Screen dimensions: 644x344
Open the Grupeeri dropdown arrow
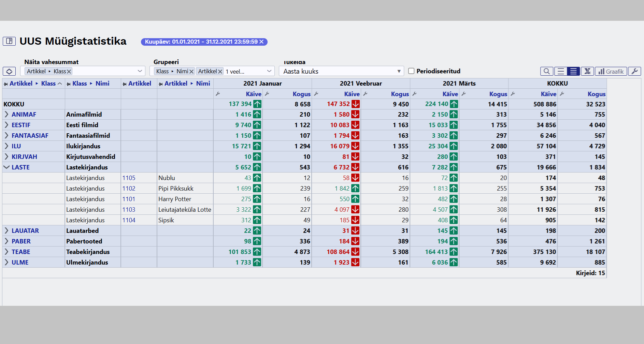click(269, 71)
